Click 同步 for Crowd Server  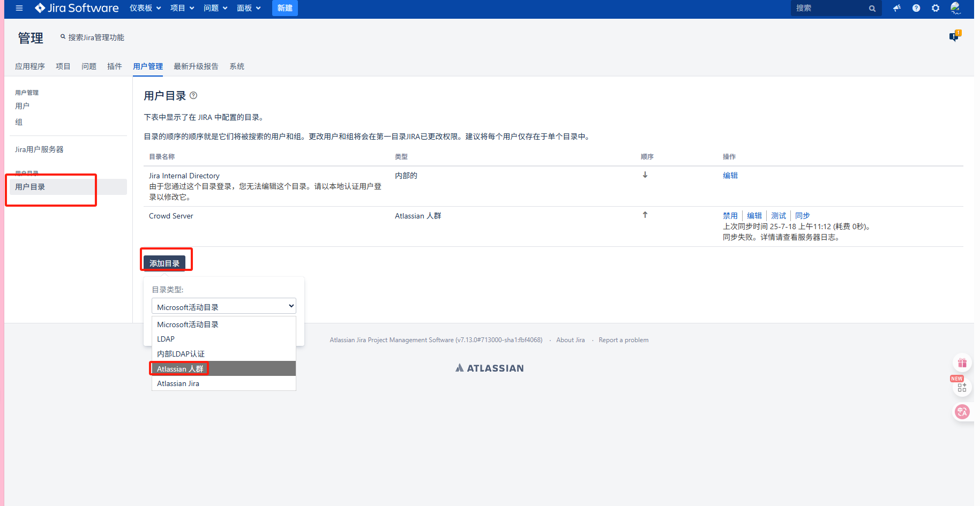(x=803, y=215)
